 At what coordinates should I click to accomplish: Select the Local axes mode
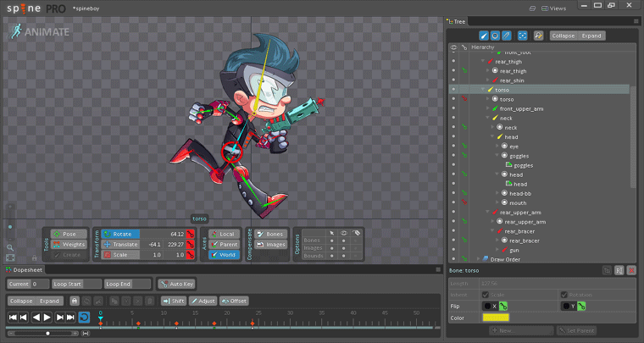click(225, 235)
